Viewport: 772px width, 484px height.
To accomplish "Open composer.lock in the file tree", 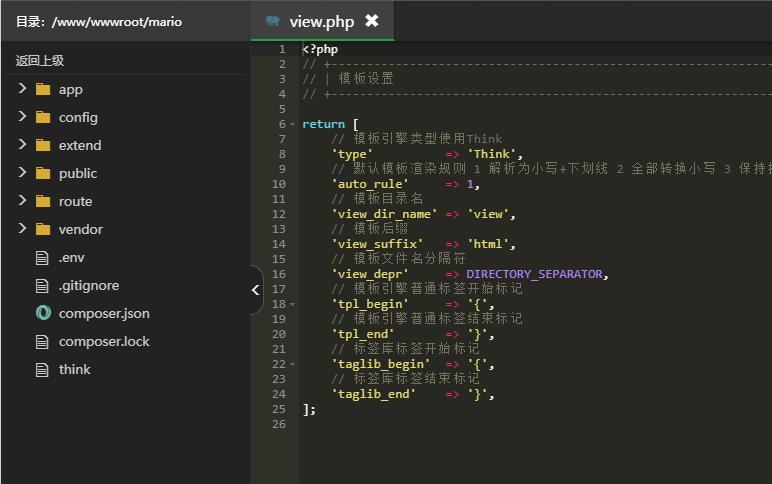I will (104, 342).
